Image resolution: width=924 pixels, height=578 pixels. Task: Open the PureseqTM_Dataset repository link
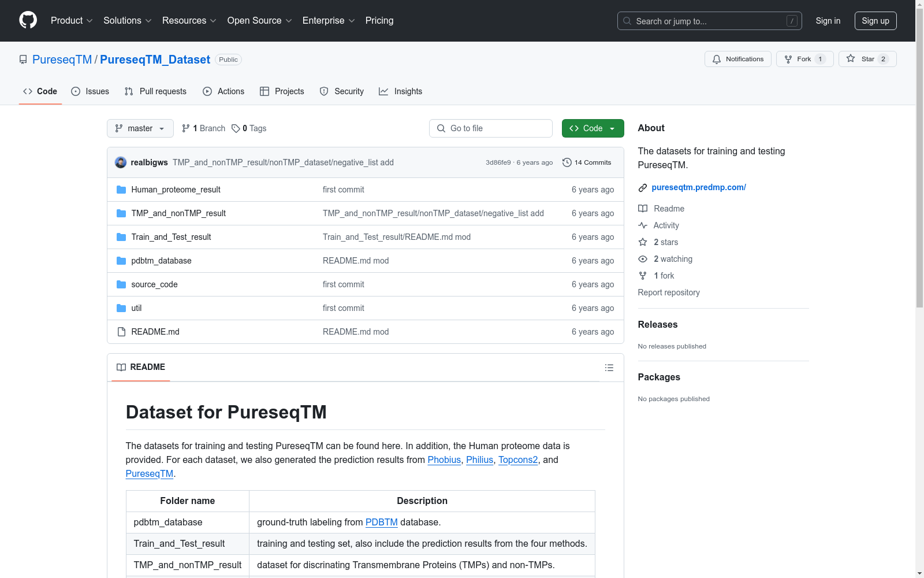155,60
